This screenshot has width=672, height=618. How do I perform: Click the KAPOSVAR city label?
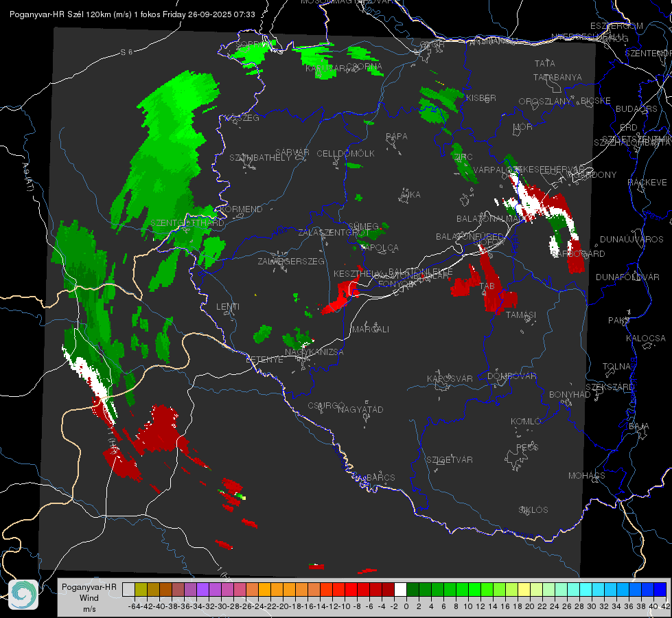450,379
